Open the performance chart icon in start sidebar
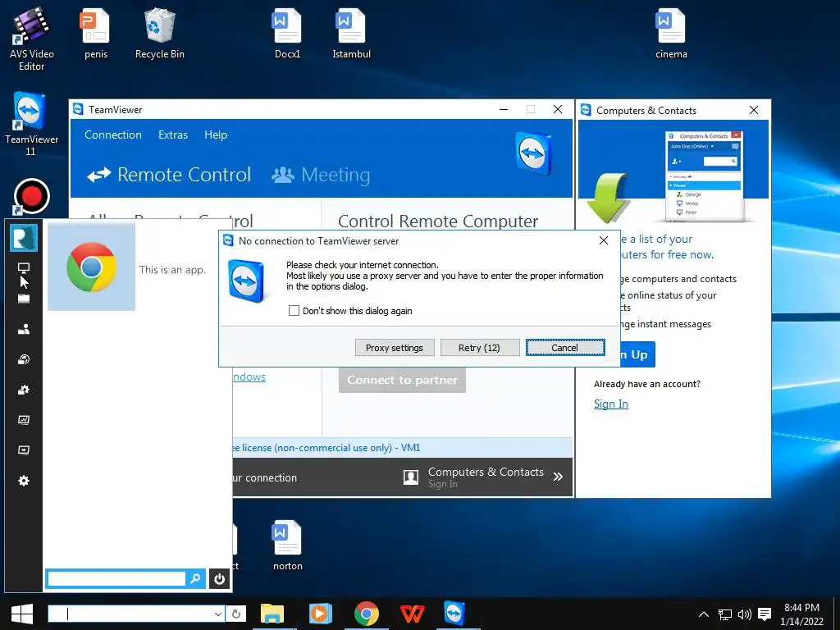 point(24,420)
